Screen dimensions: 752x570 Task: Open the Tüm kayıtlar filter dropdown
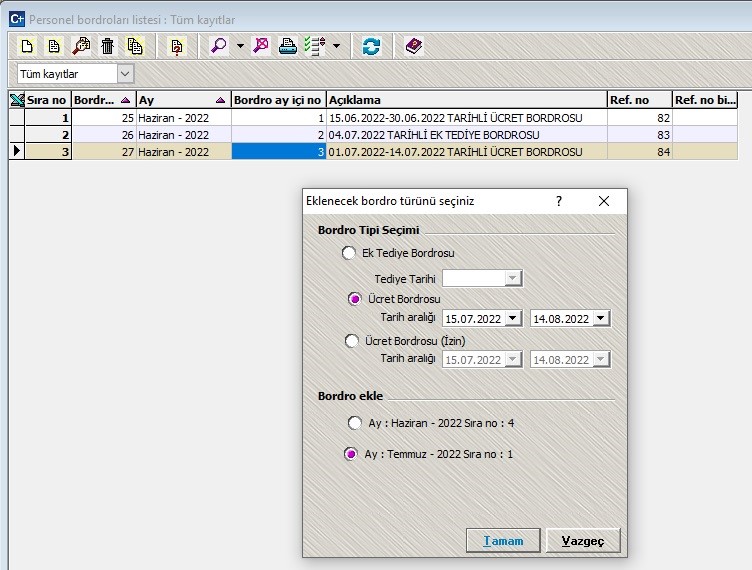[x=125, y=74]
